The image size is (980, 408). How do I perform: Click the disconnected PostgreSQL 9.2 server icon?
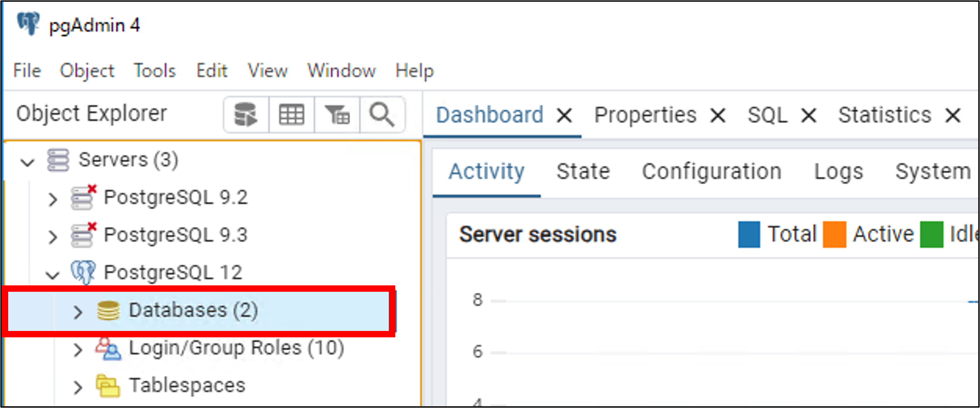click(x=83, y=197)
